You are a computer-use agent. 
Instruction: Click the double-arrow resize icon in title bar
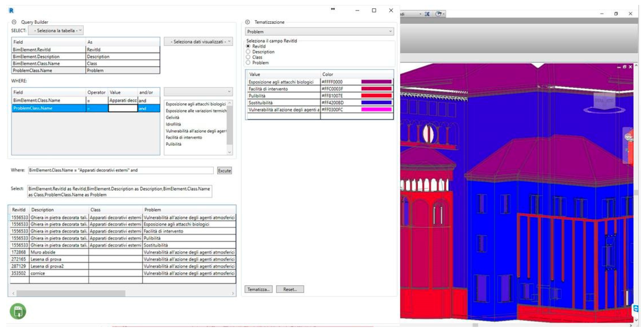(333, 9)
